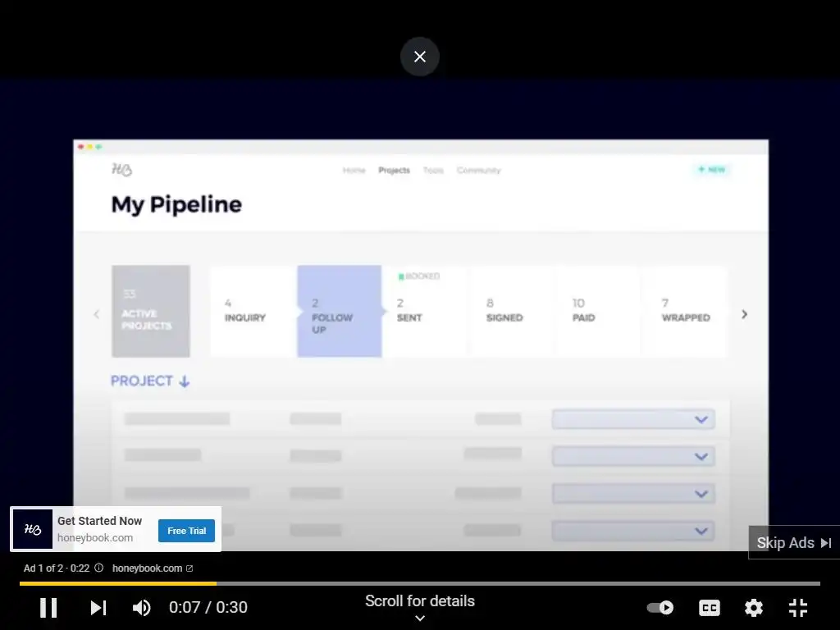Open the fourth project row dropdown

(633, 531)
